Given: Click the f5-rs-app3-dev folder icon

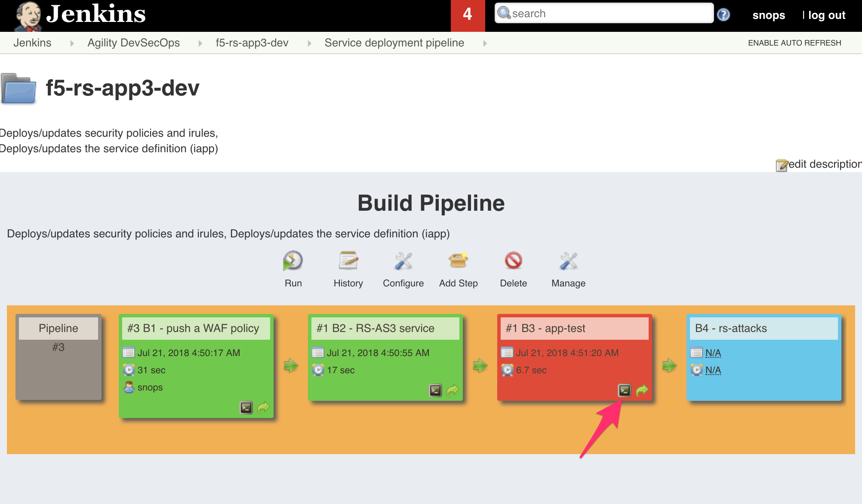Looking at the screenshot, I should click(18, 88).
